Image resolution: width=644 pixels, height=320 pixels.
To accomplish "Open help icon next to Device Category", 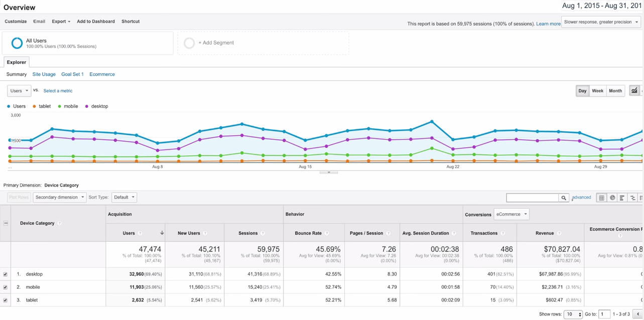I will click(x=59, y=223).
